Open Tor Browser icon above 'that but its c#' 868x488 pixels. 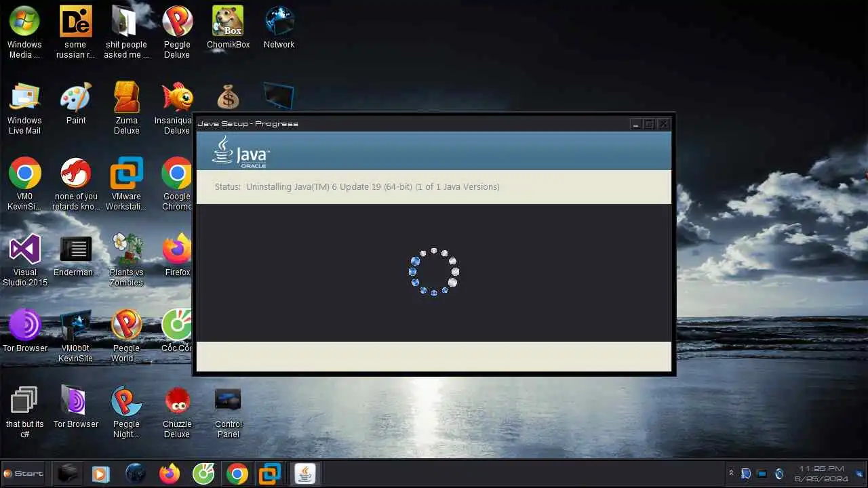(x=24, y=331)
